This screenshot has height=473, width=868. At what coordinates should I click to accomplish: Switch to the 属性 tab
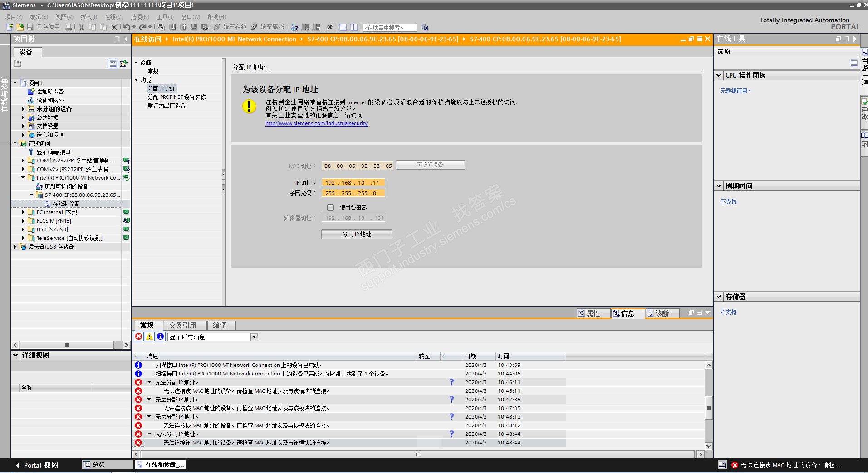click(593, 313)
